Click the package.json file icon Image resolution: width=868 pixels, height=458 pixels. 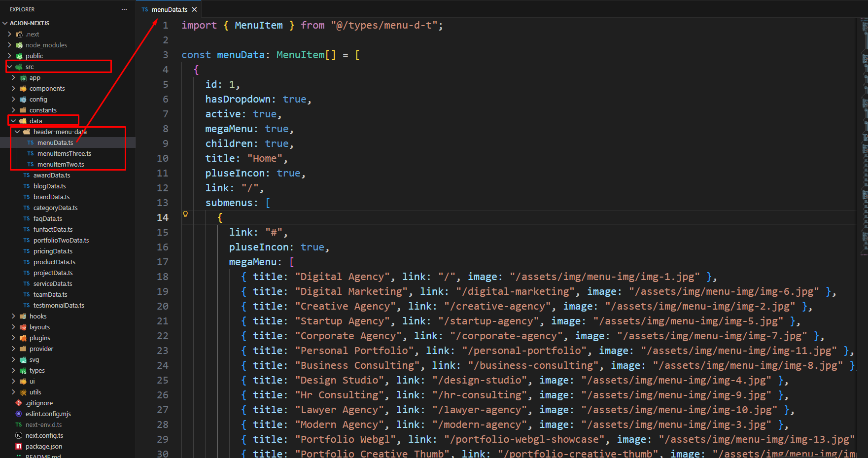tap(19, 446)
